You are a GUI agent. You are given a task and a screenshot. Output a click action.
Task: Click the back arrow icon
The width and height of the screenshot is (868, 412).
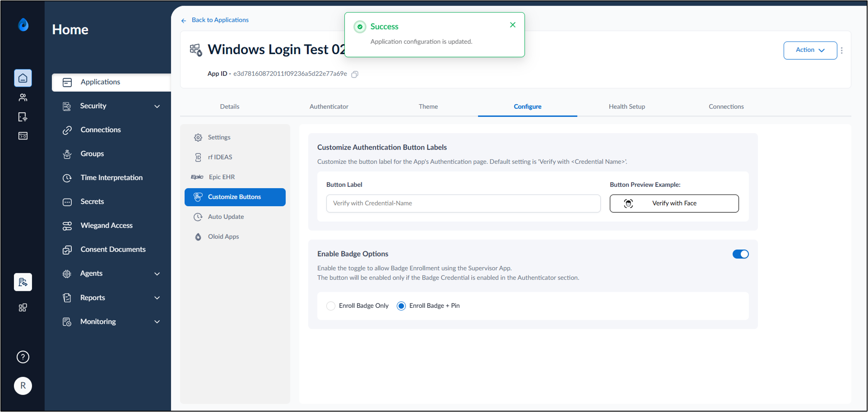[184, 20]
